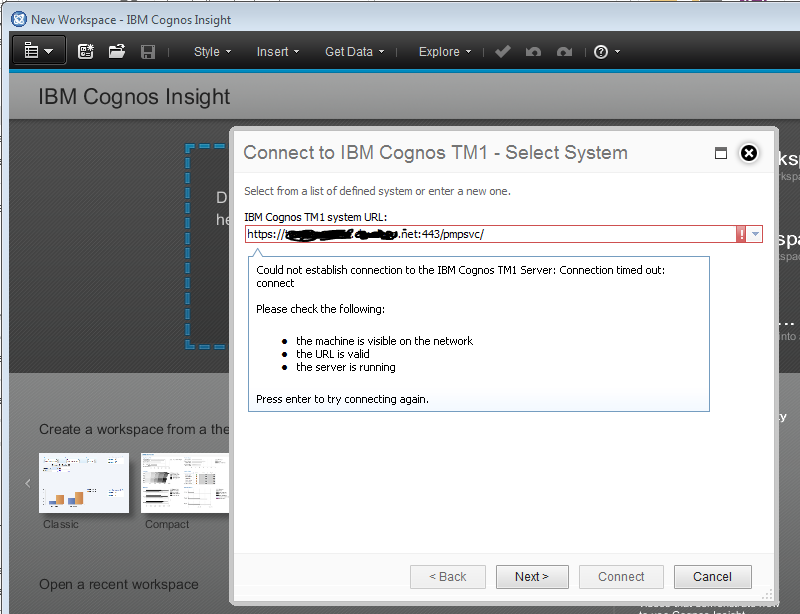Click 'the machine is visible on the network'
This screenshot has width=800, height=614.
click(384, 340)
